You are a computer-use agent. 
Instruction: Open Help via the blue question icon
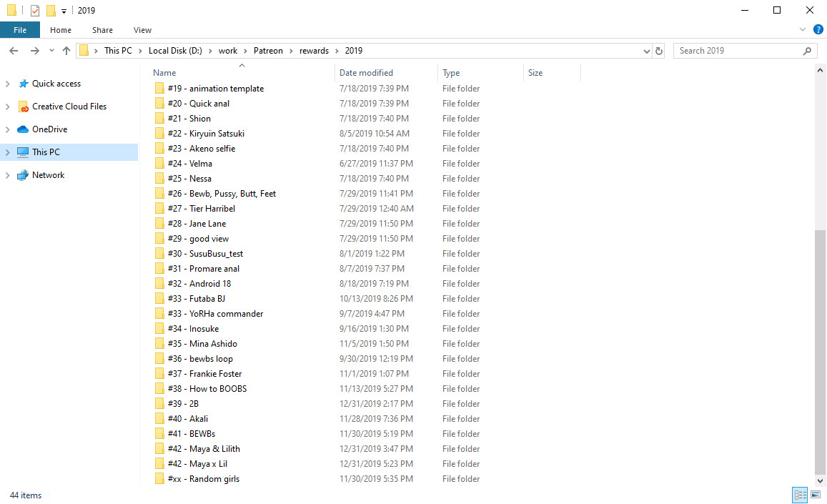click(818, 29)
